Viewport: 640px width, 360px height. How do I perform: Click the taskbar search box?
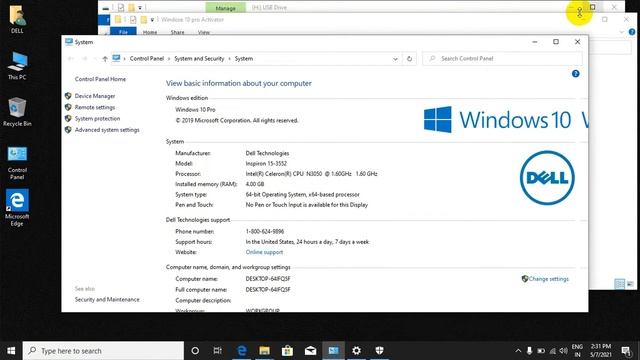103,351
